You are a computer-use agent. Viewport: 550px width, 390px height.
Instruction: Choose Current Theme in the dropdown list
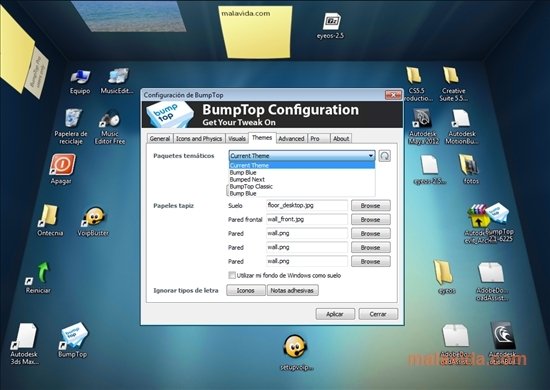coord(302,165)
